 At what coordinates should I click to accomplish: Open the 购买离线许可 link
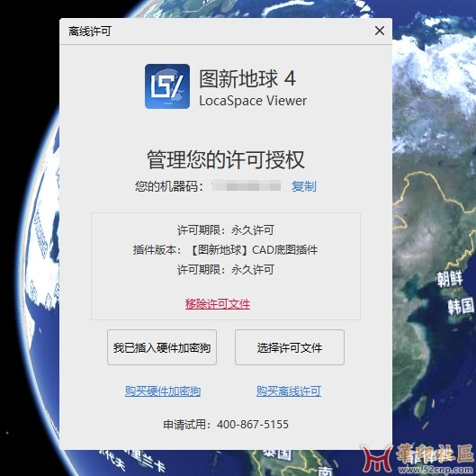(x=289, y=391)
